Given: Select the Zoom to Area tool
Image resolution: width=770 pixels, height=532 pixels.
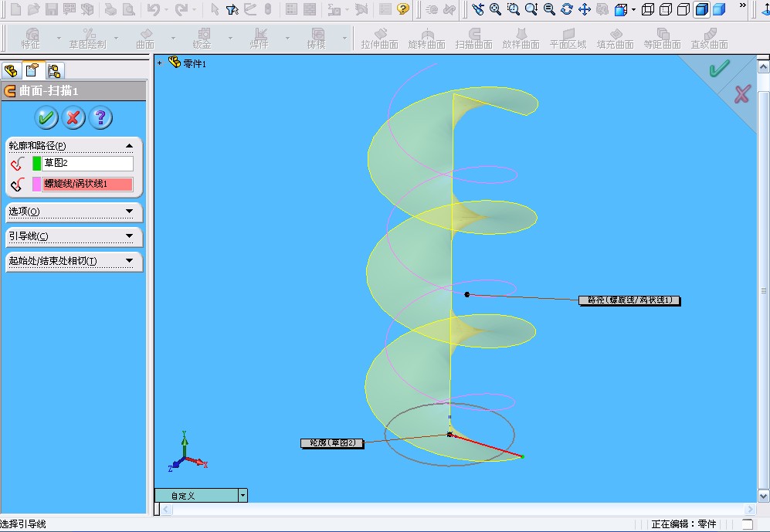Looking at the screenshot, I should pos(513,8).
